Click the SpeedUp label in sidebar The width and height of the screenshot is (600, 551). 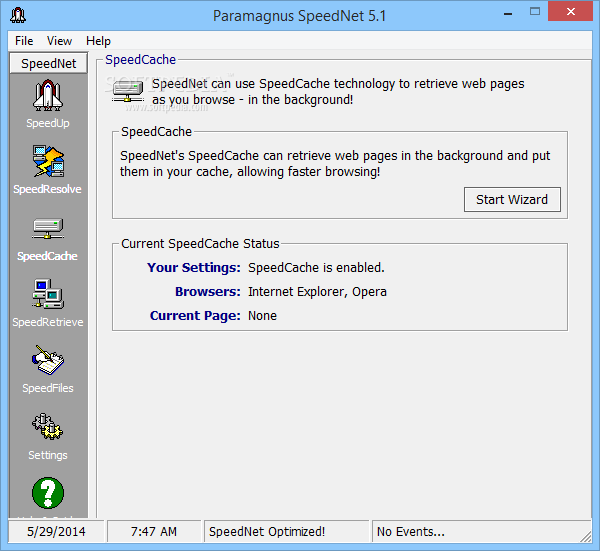(48, 123)
